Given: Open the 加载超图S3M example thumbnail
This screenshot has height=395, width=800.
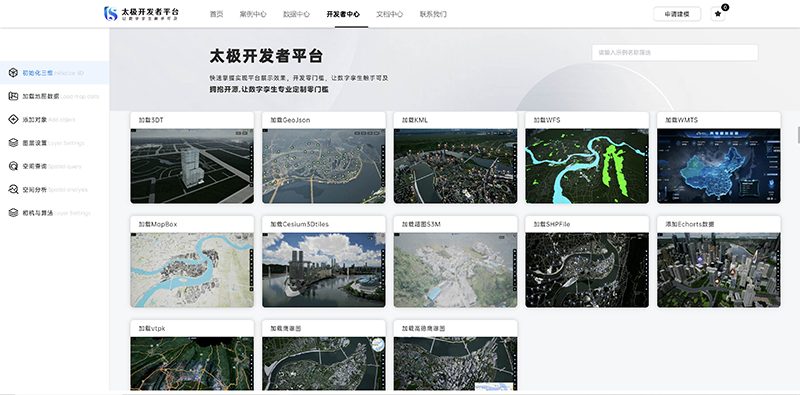Looking at the screenshot, I should (x=456, y=270).
